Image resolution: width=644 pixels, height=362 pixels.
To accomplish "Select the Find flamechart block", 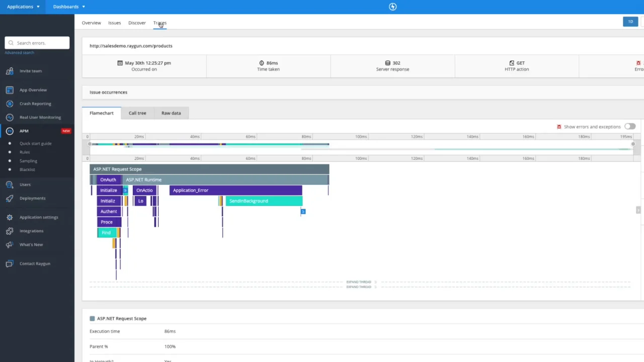I will tap(107, 232).
